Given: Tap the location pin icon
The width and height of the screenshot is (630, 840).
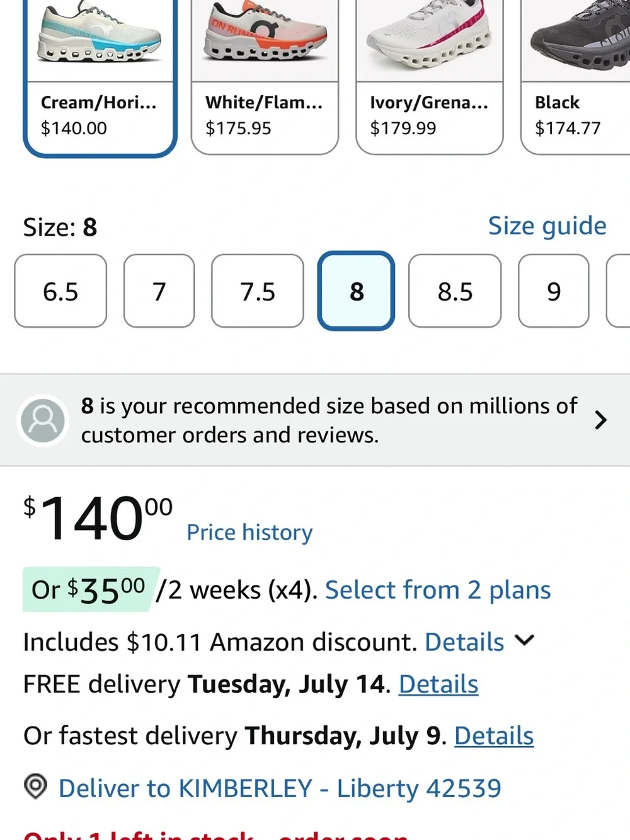Looking at the screenshot, I should click(x=35, y=786).
